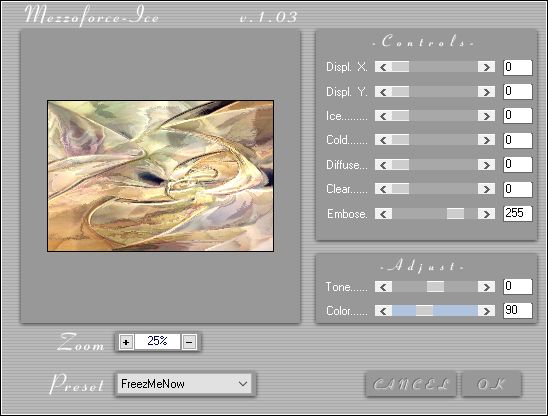The width and height of the screenshot is (548, 416).
Task: Click the Tone slider thumb
Action: (x=435, y=287)
